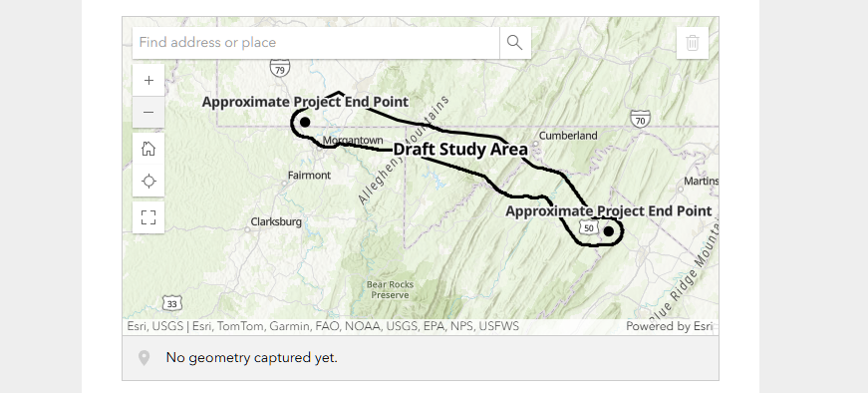
Task: Click the location pin icon beside geometry status
Action: tap(144, 358)
